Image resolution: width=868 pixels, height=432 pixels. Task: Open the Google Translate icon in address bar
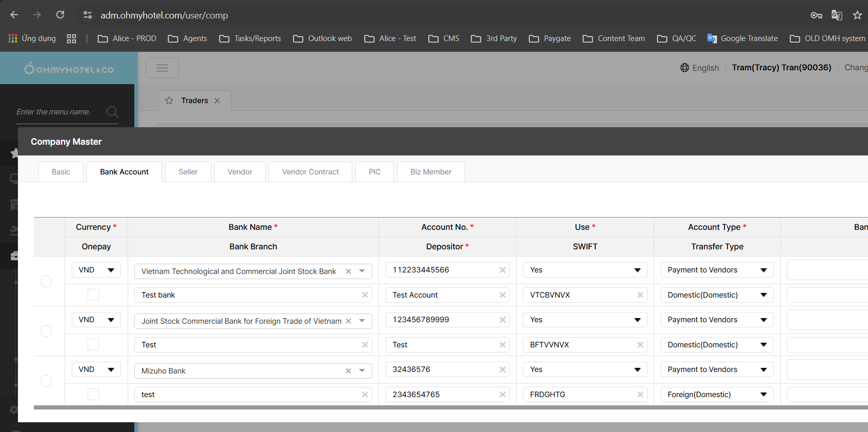click(837, 15)
